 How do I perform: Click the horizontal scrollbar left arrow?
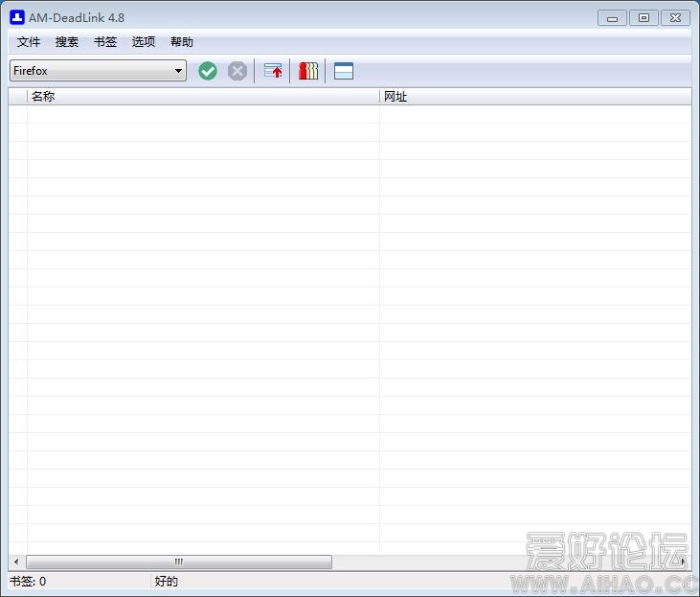[x=15, y=562]
